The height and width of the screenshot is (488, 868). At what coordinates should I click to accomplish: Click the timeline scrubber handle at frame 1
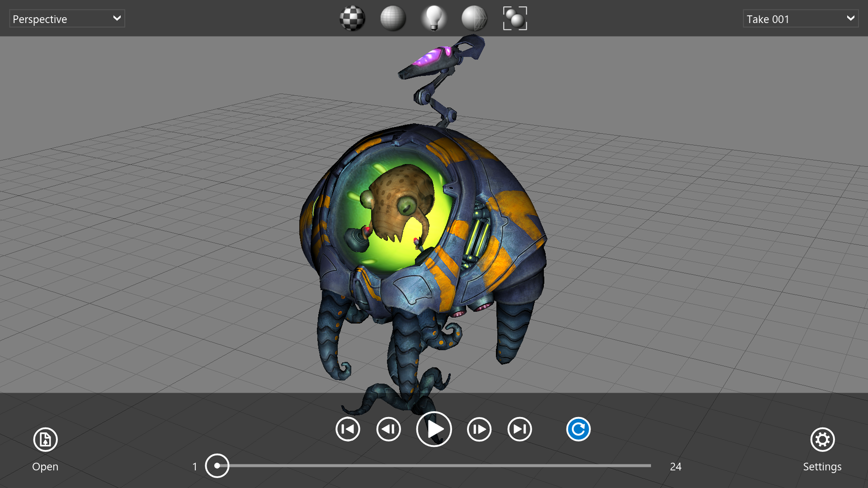[217, 466]
